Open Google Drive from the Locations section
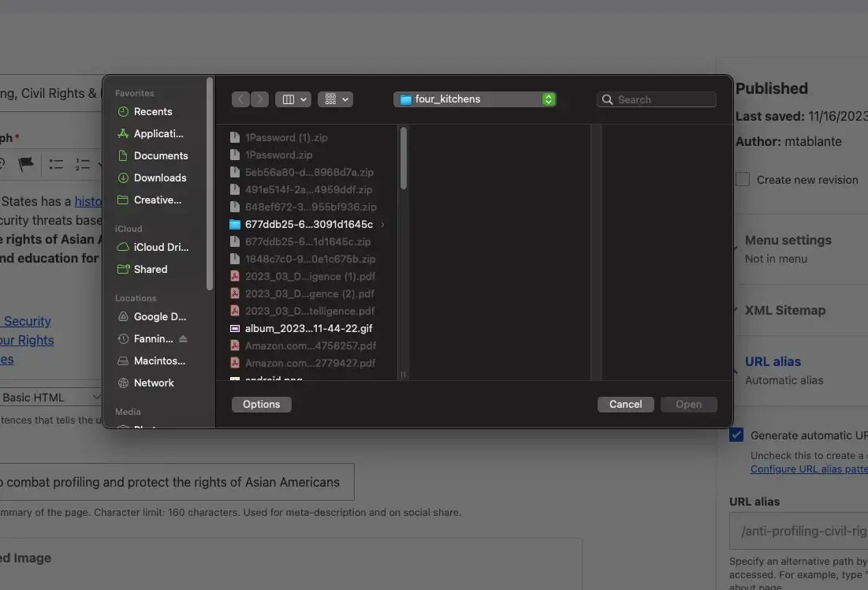 click(x=160, y=316)
